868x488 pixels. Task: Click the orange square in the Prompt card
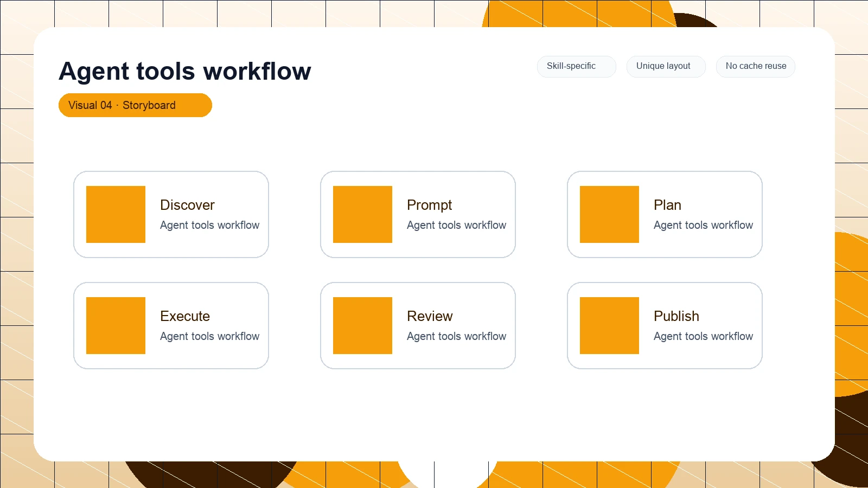pyautogui.click(x=362, y=214)
